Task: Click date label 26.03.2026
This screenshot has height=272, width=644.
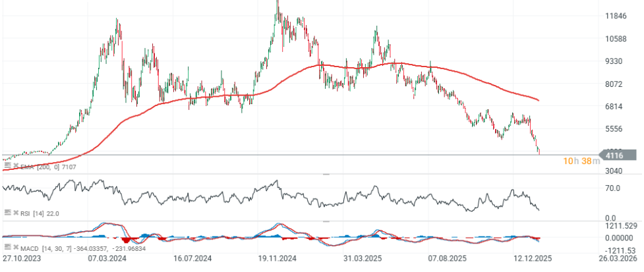Action: pos(618,259)
